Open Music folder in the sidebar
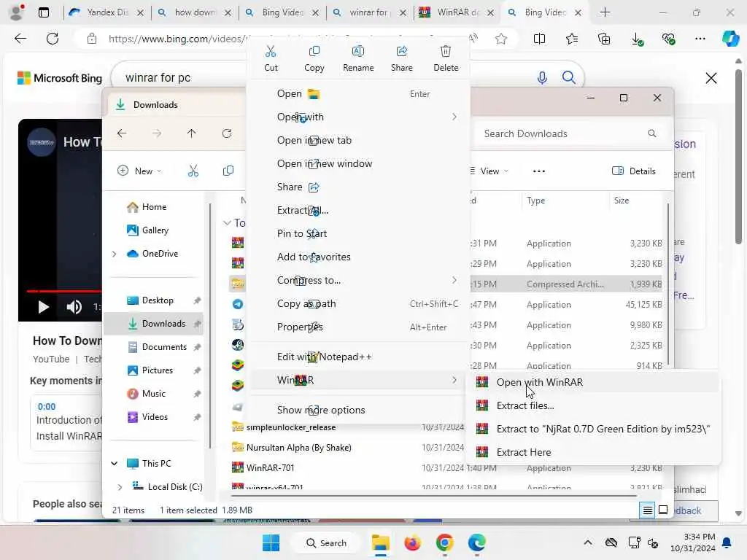 point(153,393)
